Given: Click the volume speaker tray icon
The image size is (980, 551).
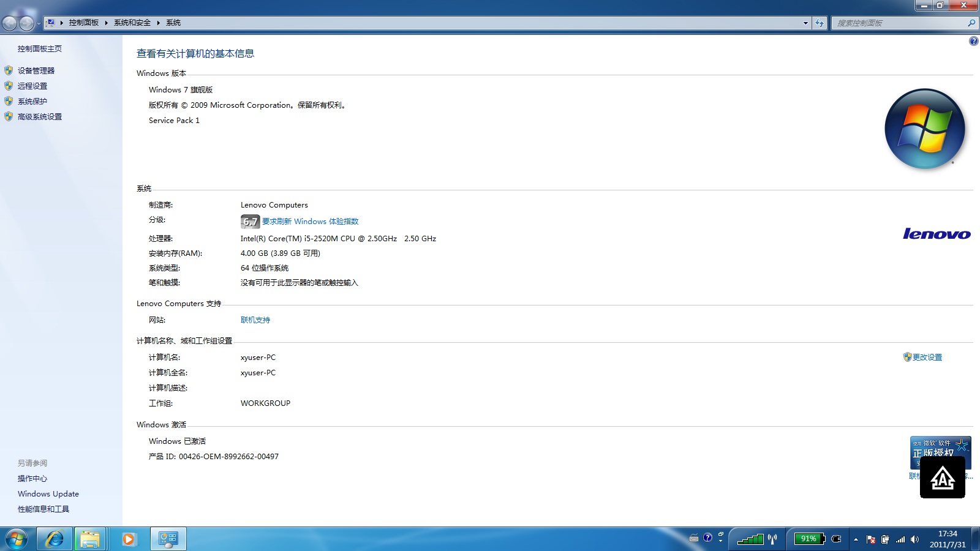Looking at the screenshot, I should click(914, 539).
